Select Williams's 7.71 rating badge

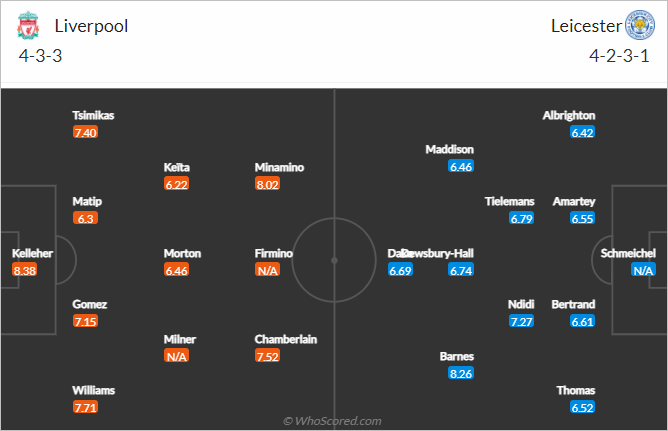86,408
